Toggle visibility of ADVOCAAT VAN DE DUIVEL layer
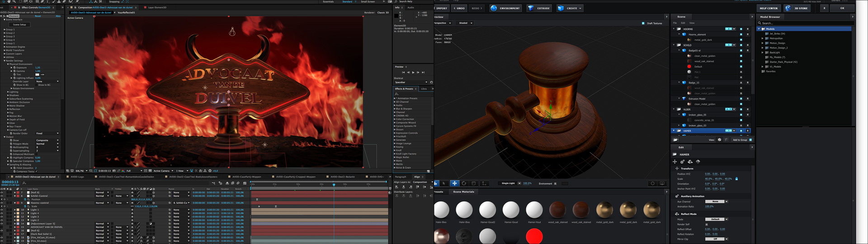868x244 pixels. [x=2, y=227]
